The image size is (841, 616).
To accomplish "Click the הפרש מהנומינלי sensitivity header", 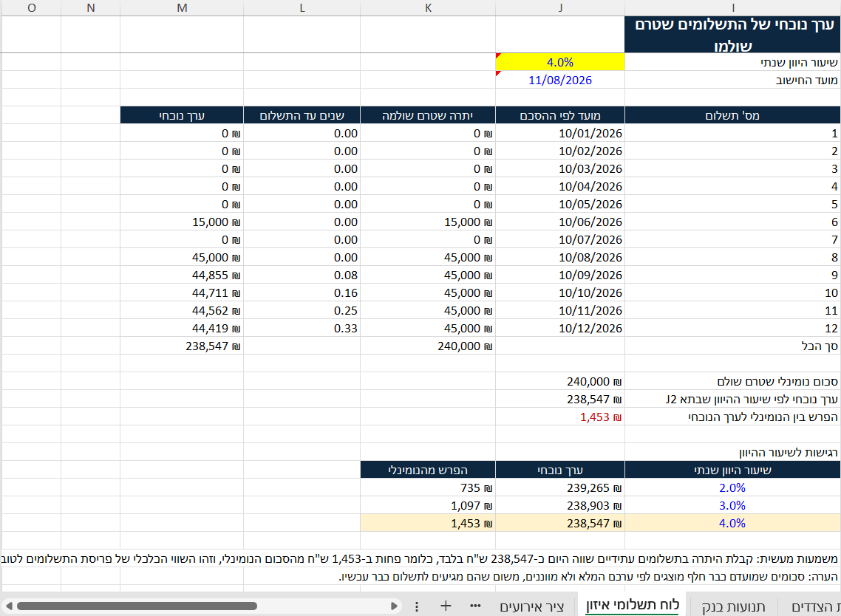I will (x=428, y=470).
